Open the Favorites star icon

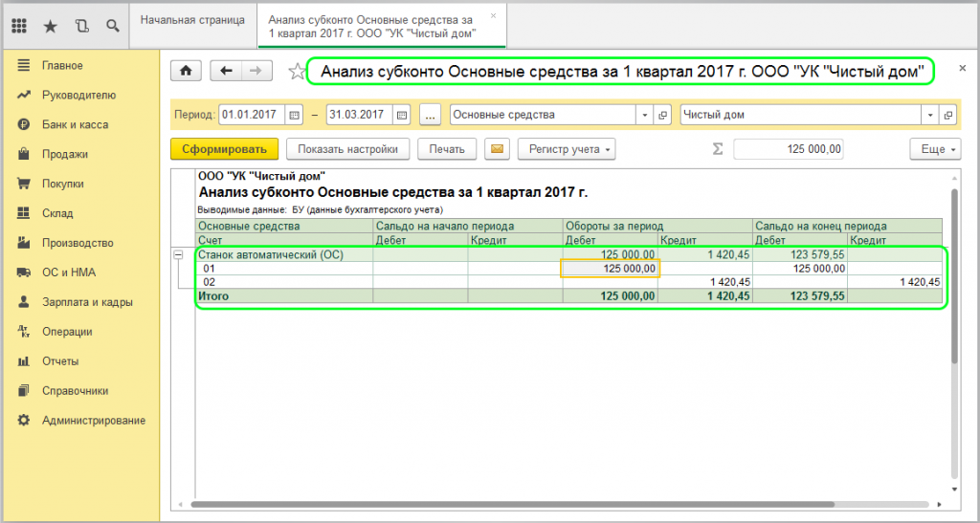click(50, 26)
